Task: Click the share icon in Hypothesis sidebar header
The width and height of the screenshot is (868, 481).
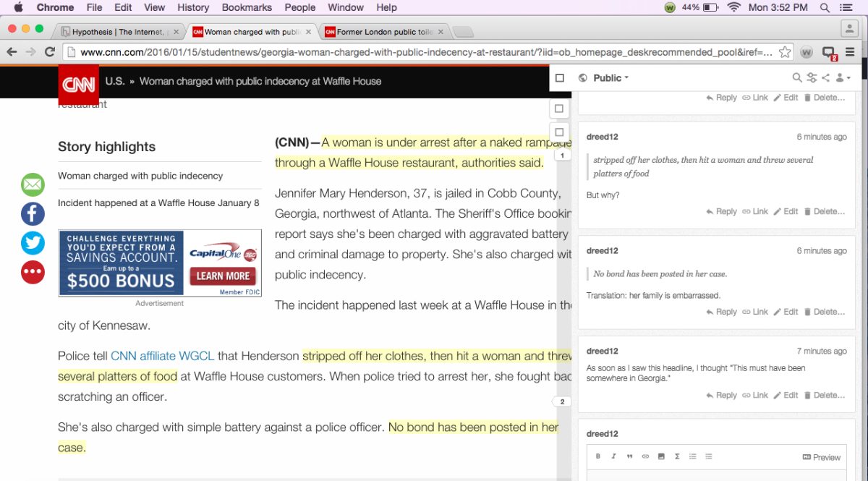Action: point(825,78)
